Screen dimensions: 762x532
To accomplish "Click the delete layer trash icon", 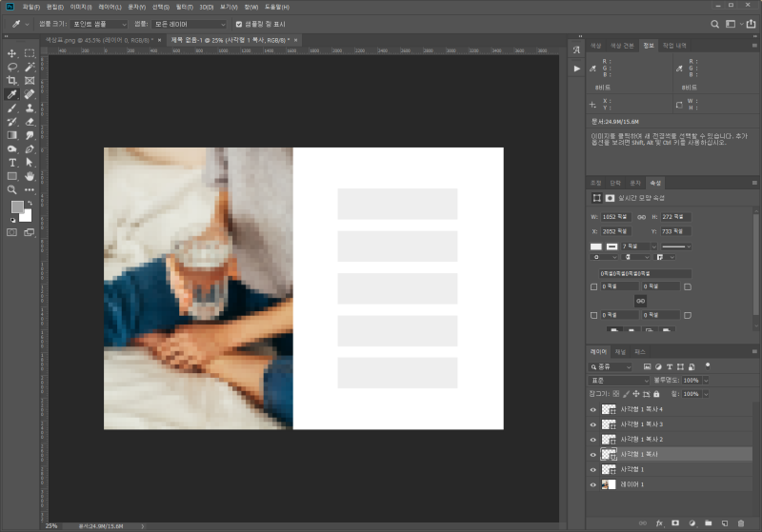I will (x=741, y=522).
